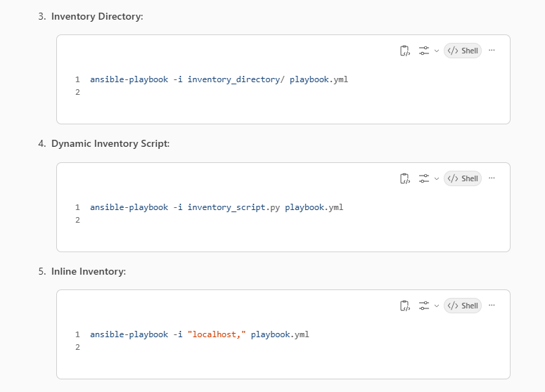Open more options ellipsis in Inventory Directory block
Screen dimensions: 545x392
[x=492, y=51]
